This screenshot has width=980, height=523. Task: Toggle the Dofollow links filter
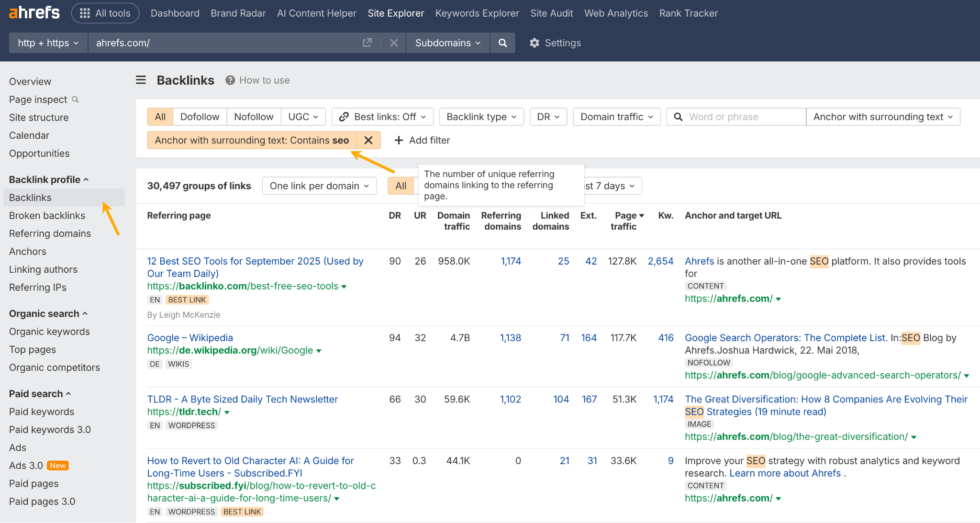click(x=200, y=116)
